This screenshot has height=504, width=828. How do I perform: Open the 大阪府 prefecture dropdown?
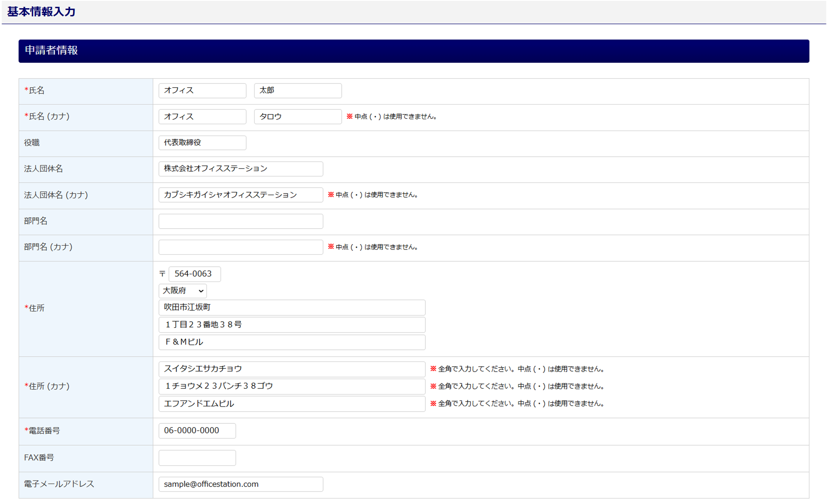point(182,291)
